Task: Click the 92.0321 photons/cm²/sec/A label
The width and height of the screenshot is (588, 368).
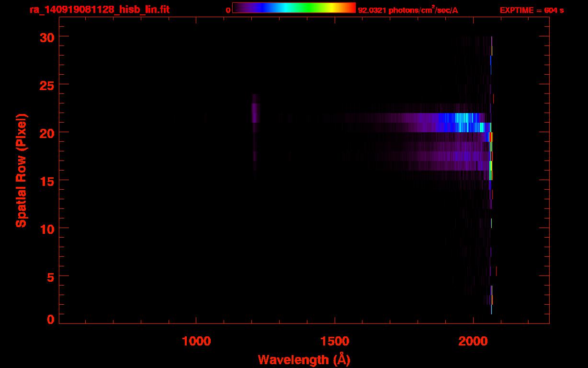Action: [408, 10]
